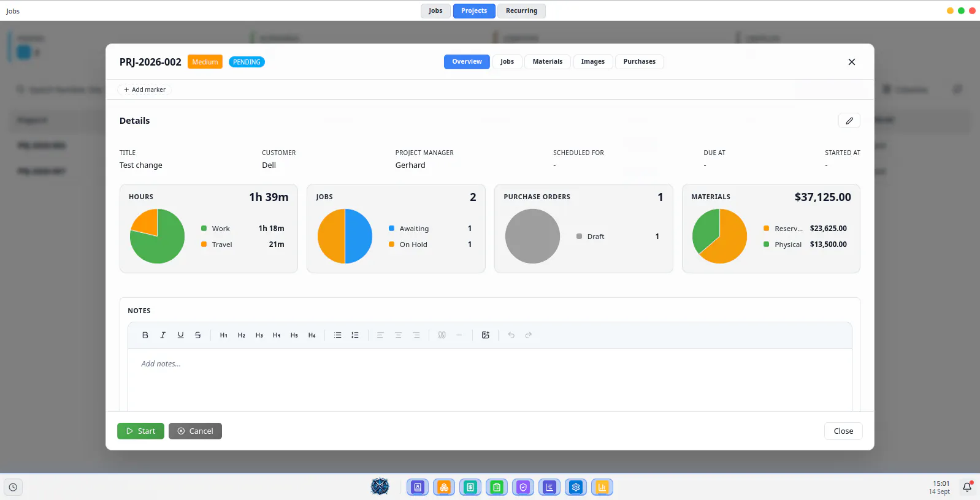Screen dimensions: 980x500
Task: Insert a blockquote in notes
Action: [x=442, y=335]
